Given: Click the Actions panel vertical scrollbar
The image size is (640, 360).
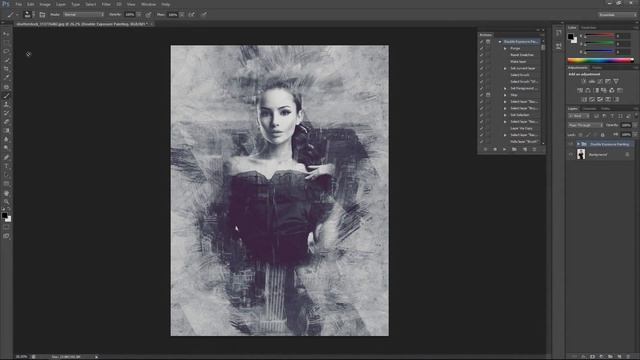Looking at the screenshot, I should tap(543, 92).
